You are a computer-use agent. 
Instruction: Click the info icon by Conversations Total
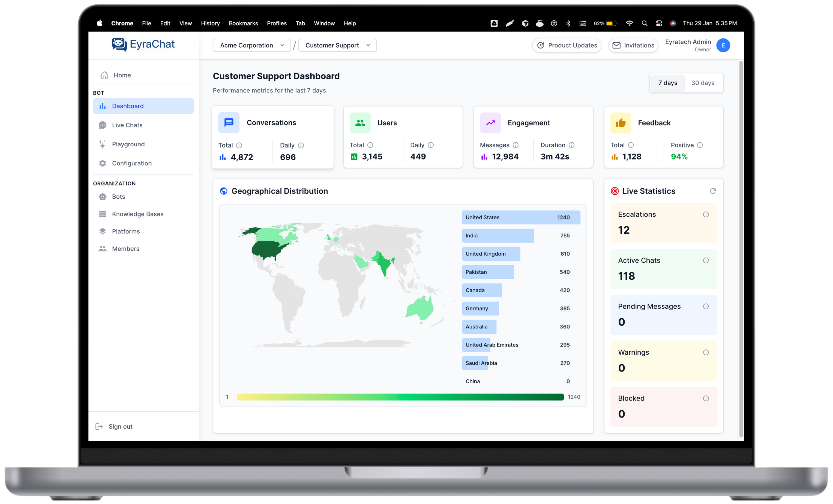(239, 146)
